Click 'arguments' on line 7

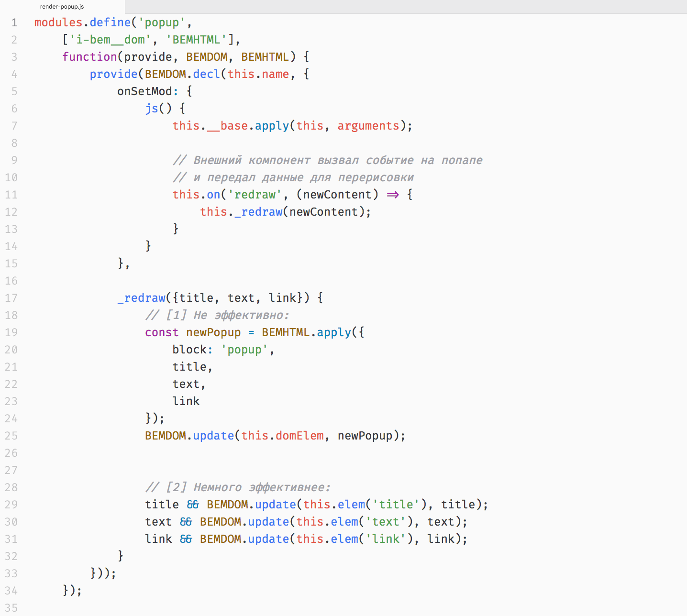[368, 126]
